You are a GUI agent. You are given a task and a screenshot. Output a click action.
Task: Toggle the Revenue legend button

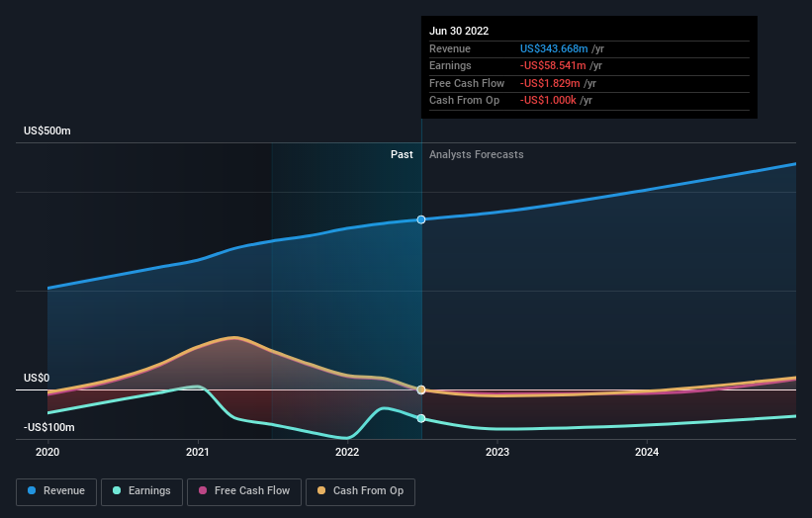pos(56,491)
